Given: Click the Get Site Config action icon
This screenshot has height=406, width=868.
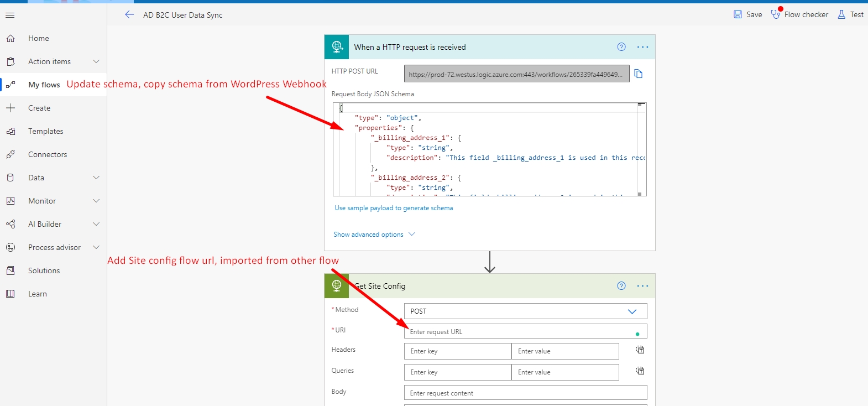Looking at the screenshot, I should tap(337, 286).
